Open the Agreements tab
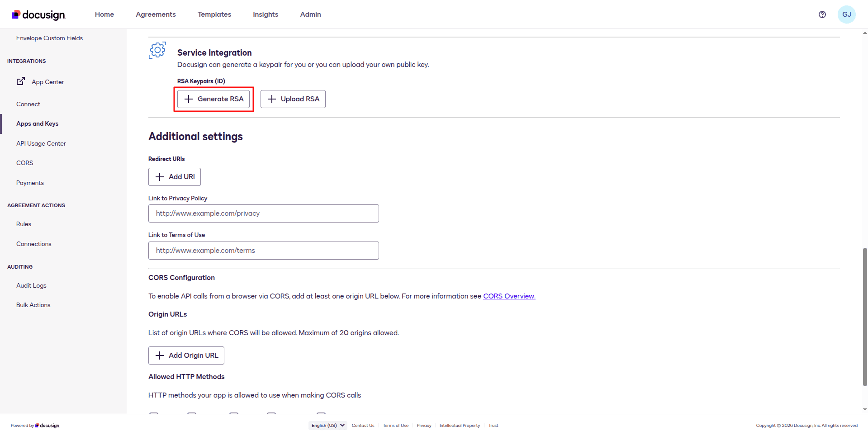The width and height of the screenshot is (868, 436). coord(156,14)
